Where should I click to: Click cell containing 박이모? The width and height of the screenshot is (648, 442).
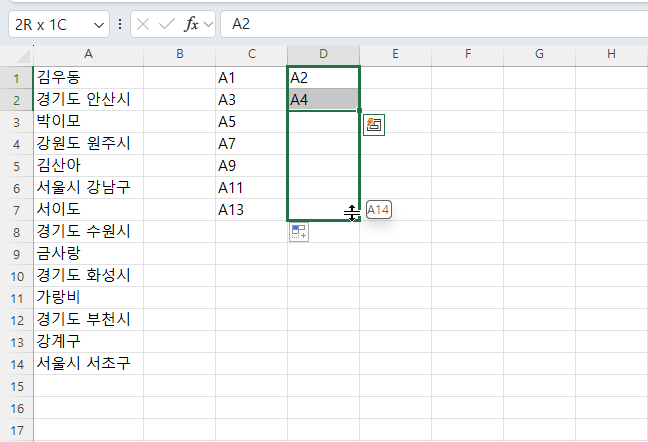pos(88,122)
